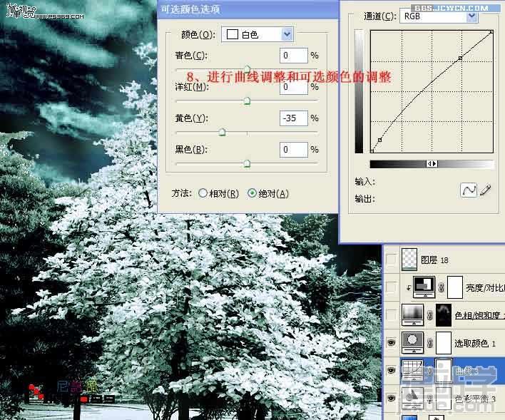Show the 图层 18 layer visibility
The image size is (505, 420).
(x=391, y=260)
